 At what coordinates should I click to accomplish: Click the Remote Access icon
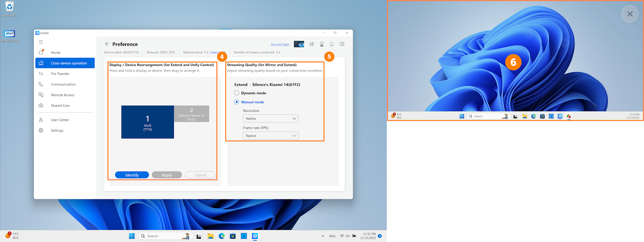[41, 95]
